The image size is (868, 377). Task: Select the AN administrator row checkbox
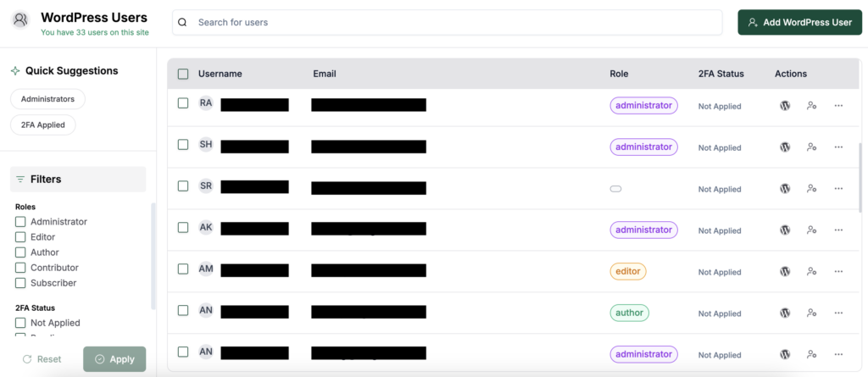[x=183, y=352]
